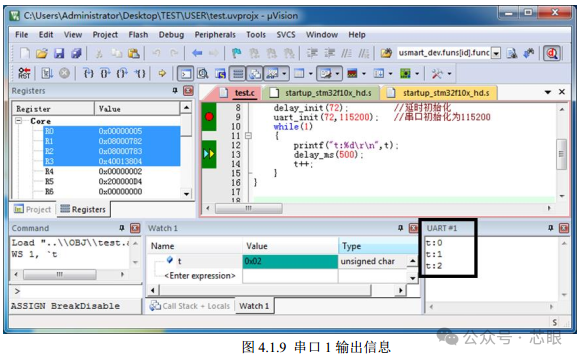Viewport: 580px width, 360px height.
Task: Click the Run icon
Action: [x=47, y=74]
